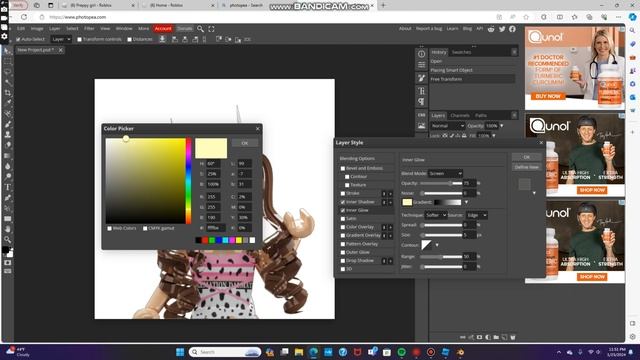Toggle fullscreen mode icon in menu bar
This screenshot has height=360, width=640.
(x=211, y=29)
